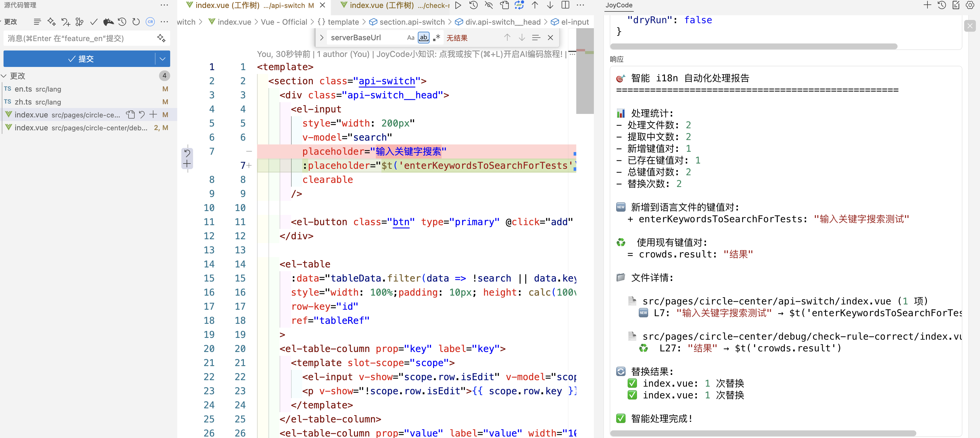Click the diff sync icon in editor toolbar
This screenshot has width=980, height=438.
tap(519, 5)
